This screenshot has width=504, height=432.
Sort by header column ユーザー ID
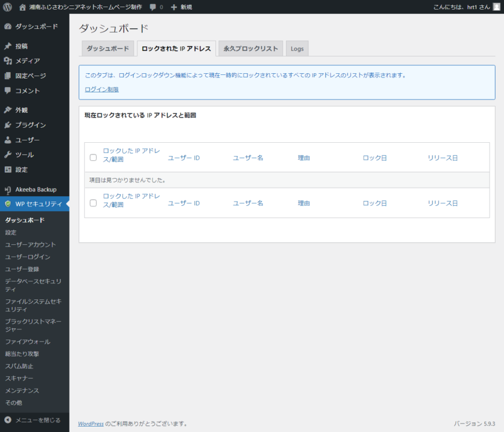[x=184, y=158]
